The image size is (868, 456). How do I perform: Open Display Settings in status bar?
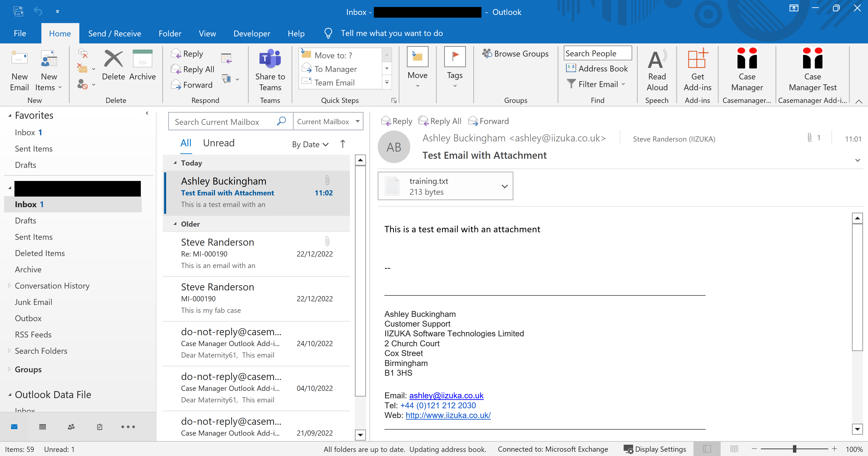(x=655, y=449)
